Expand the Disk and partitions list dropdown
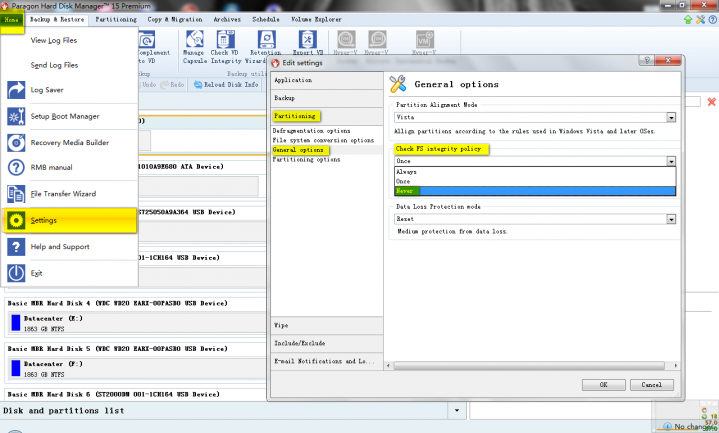Screen dimensions: 719x433 (457, 411)
